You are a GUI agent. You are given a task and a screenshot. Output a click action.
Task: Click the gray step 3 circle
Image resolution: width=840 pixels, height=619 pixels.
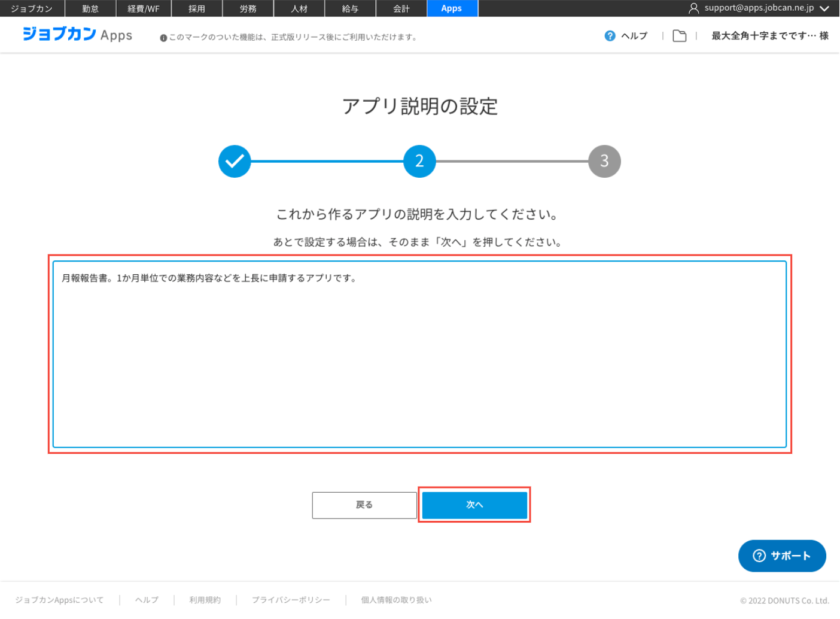click(604, 161)
